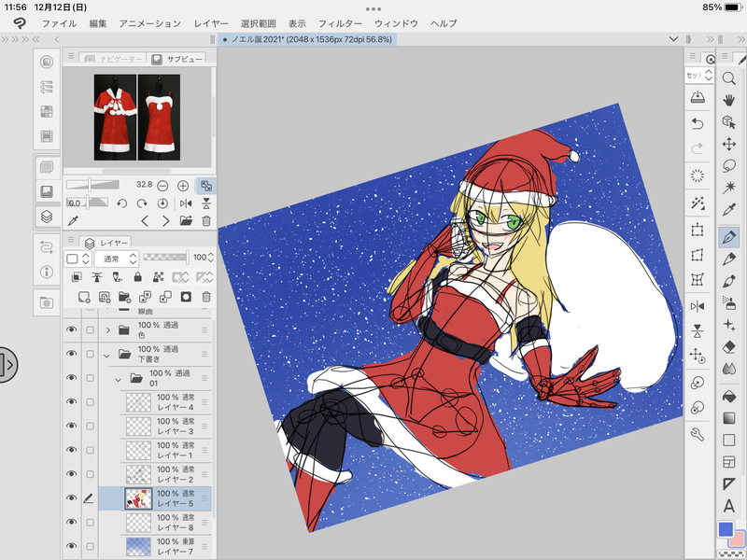
Task: Select the Text tool
Action: tap(729, 505)
